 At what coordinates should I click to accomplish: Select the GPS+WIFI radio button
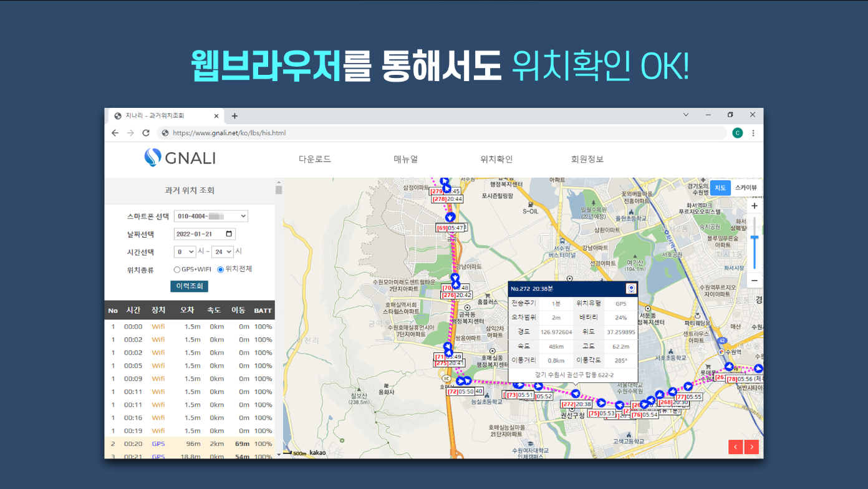[x=176, y=269]
